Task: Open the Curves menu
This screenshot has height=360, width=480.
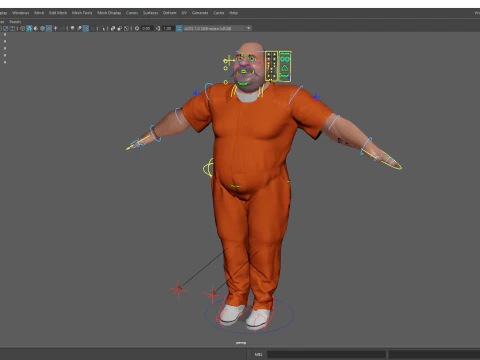Action: tap(132, 13)
